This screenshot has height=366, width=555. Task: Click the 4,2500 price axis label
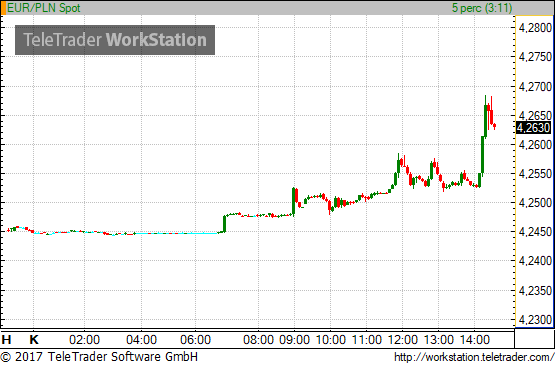click(x=535, y=203)
